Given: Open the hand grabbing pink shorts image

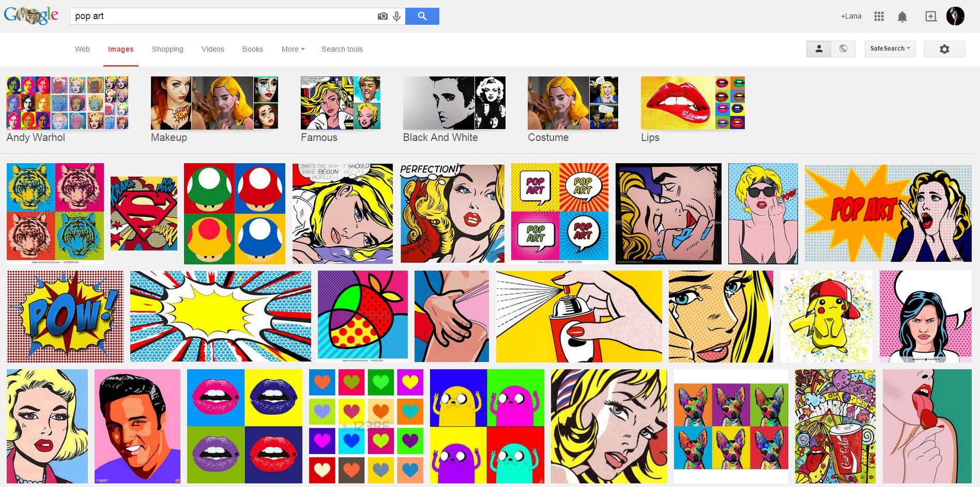Looking at the screenshot, I should (452, 317).
